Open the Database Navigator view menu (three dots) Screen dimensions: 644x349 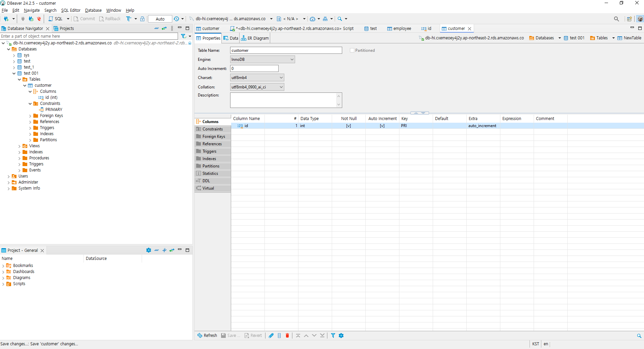coord(172,28)
